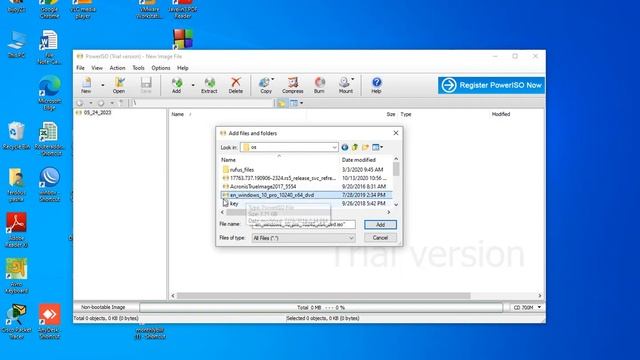This screenshot has height=360, width=640.
Task: Open the File menu
Action: (80, 68)
